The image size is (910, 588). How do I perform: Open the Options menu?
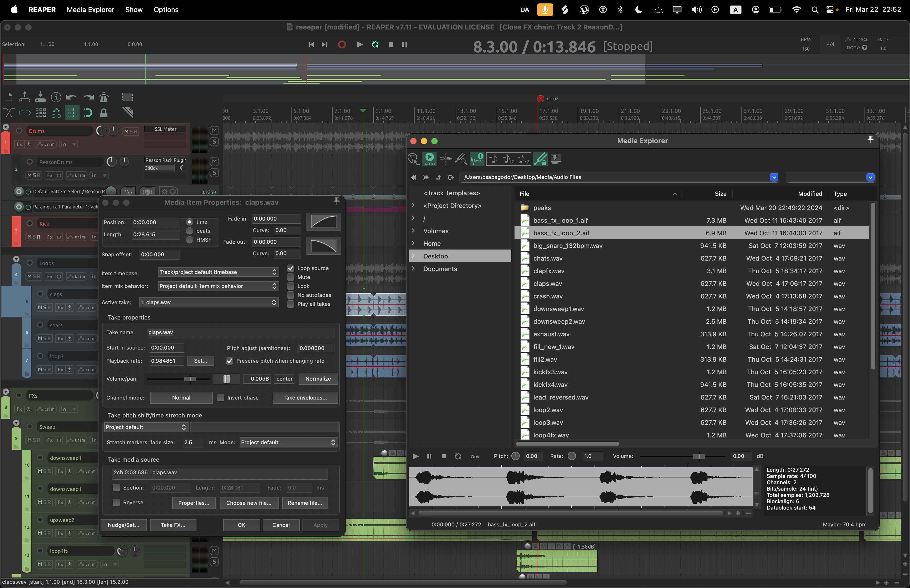coord(166,9)
